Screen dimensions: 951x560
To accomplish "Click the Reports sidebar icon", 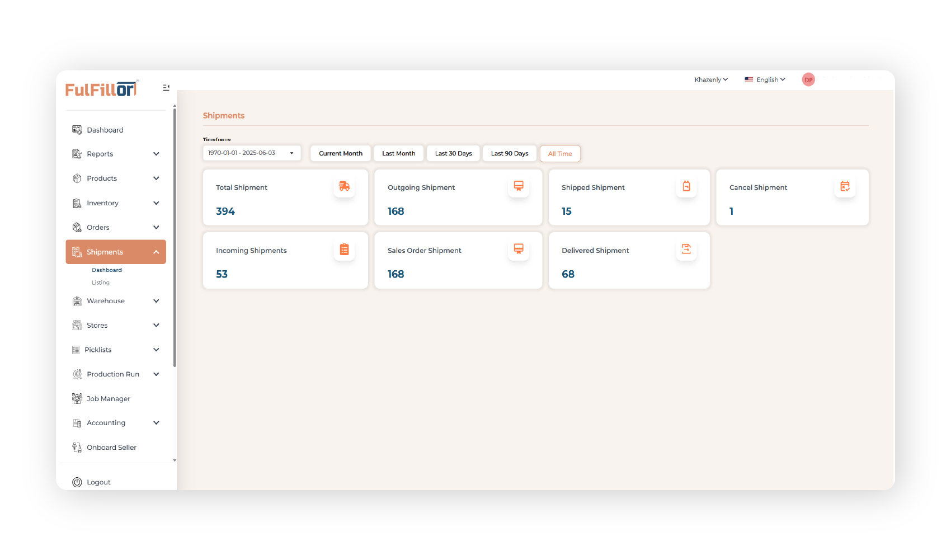I will (x=77, y=154).
